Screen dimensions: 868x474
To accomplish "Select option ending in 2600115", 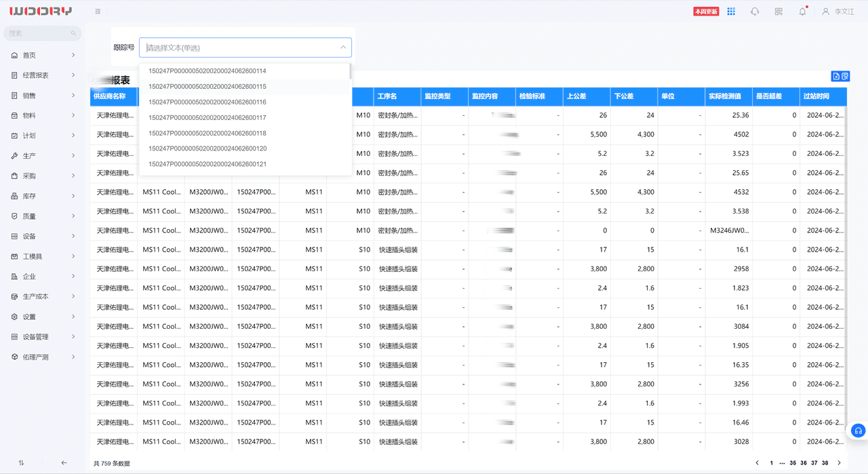I will tap(244, 87).
